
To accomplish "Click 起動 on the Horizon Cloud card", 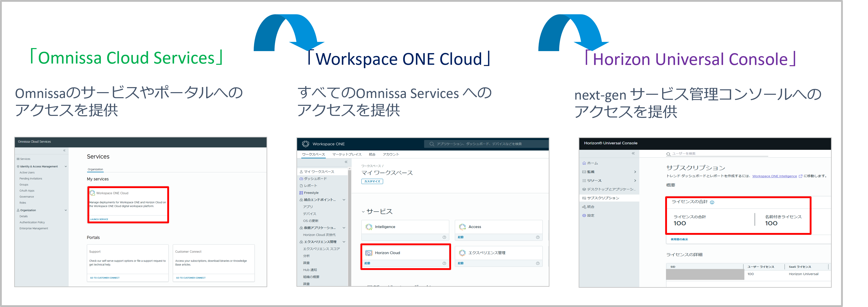I will 367,263.
